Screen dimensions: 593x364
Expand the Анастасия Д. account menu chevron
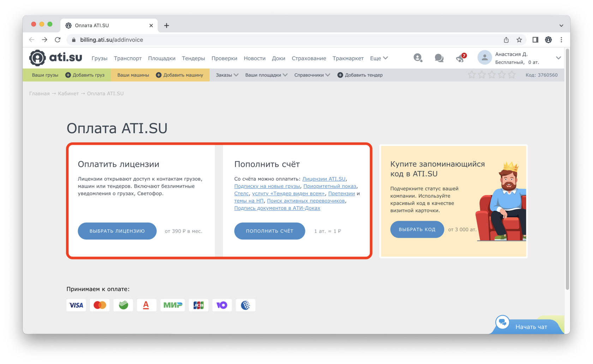(x=558, y=58)
